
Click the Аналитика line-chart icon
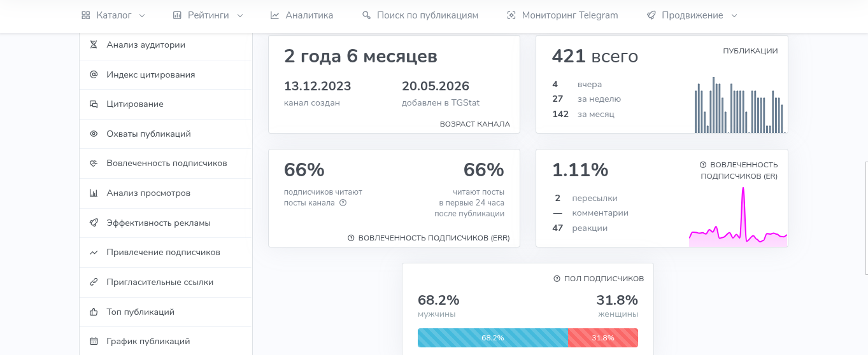tap(274, 15)
